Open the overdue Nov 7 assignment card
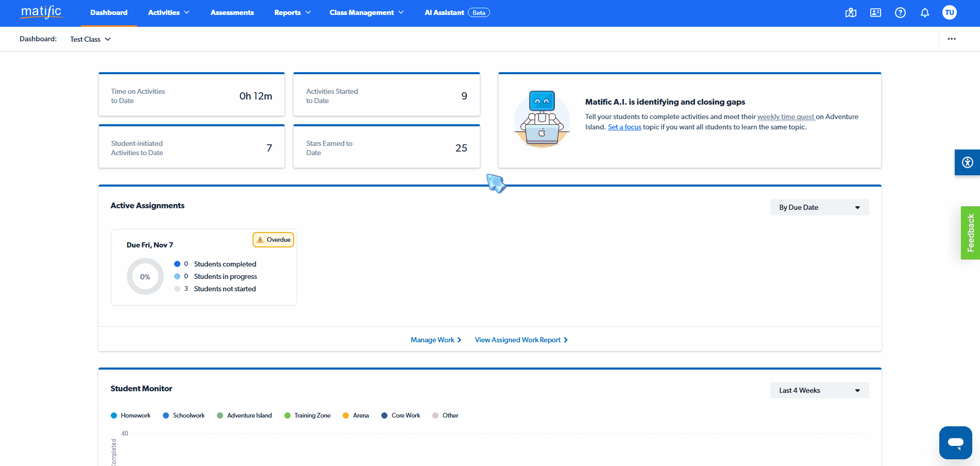 tap(204, 267)
